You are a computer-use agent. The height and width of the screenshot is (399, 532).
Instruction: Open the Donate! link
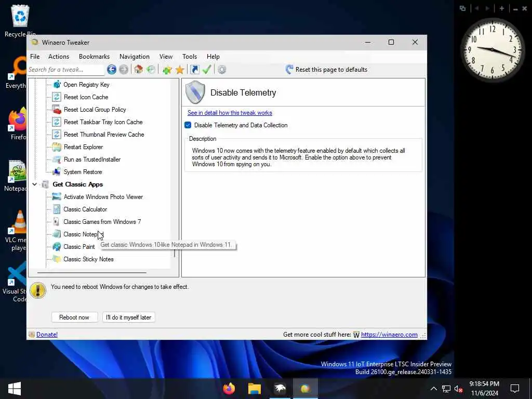click(x=47, y=335)
